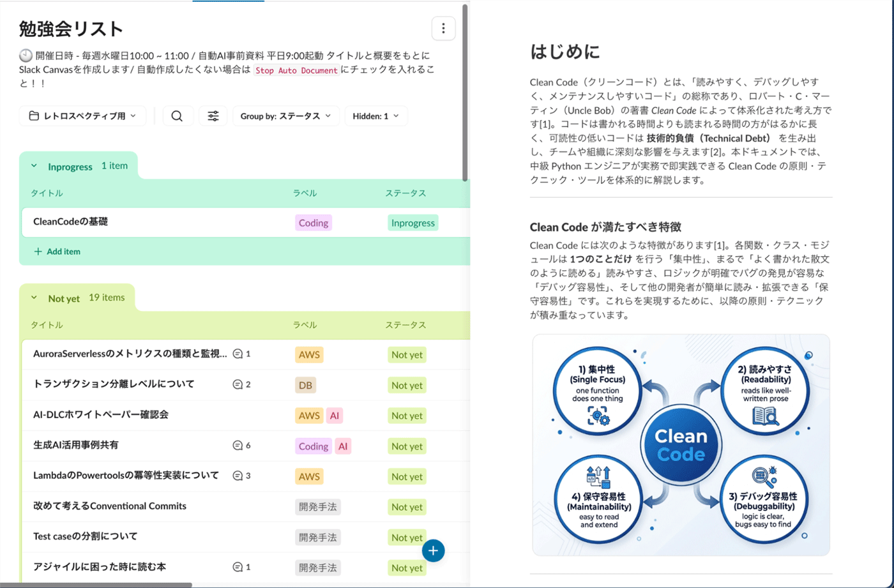Viewport: 894px width, 588px height.
Task: Click Inprogress status on CleanCodeの基礎 row
Action: click(x=413, y=223)
